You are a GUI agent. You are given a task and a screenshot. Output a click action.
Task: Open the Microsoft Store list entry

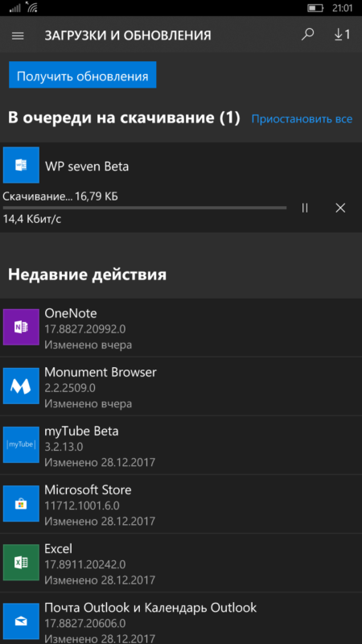181,504
